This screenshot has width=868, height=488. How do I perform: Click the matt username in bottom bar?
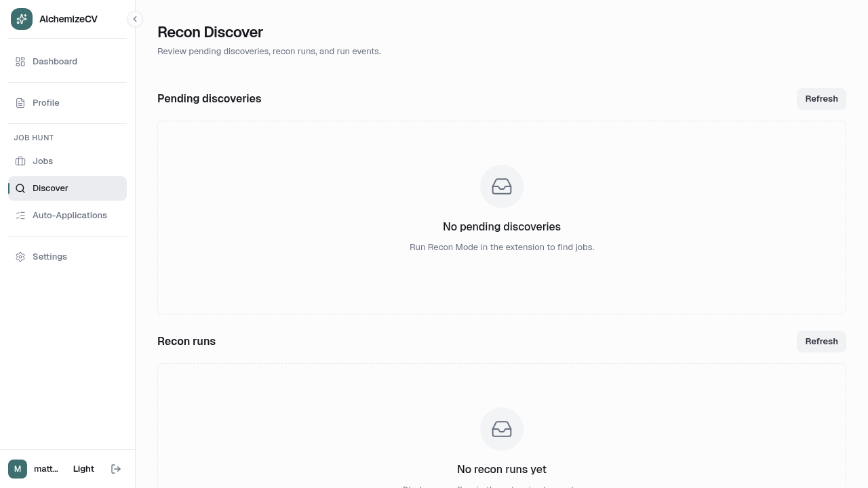click(x=46, y=468)
